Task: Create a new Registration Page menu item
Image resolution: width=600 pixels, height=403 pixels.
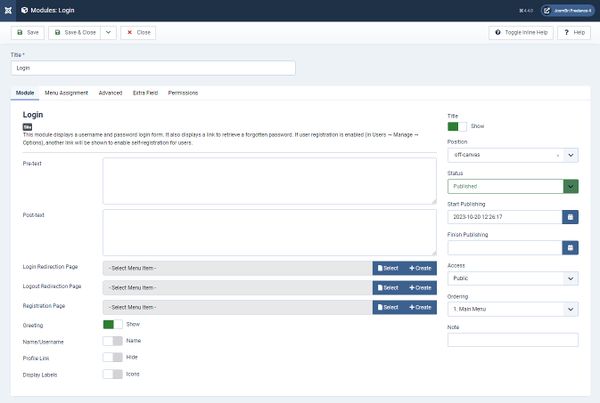Action: point(419,306)
